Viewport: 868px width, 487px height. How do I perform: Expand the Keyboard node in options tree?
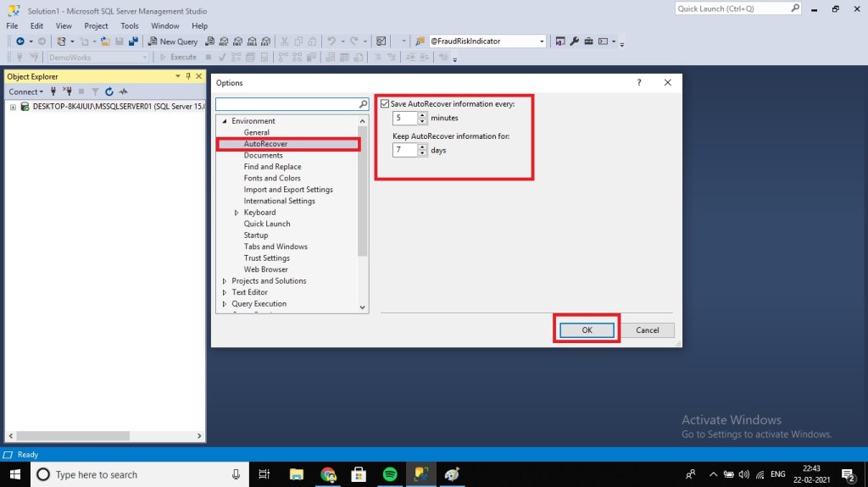[236, 213]
